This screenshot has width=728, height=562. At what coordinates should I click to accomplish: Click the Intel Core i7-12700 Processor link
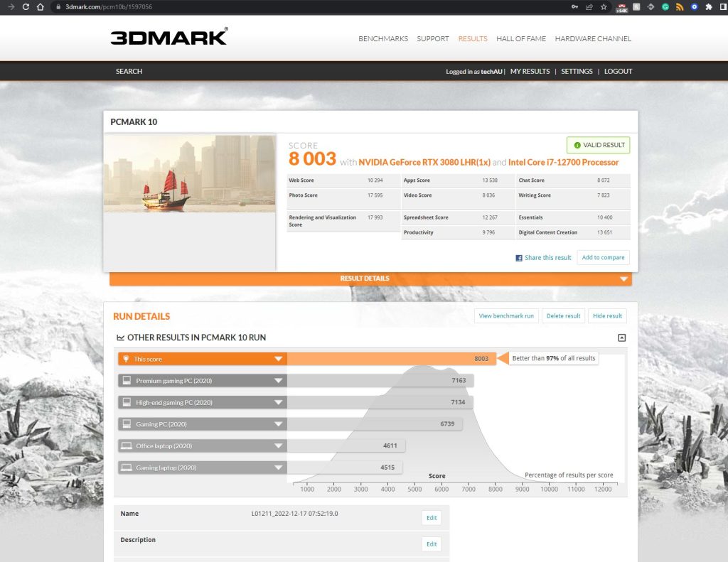563,163
